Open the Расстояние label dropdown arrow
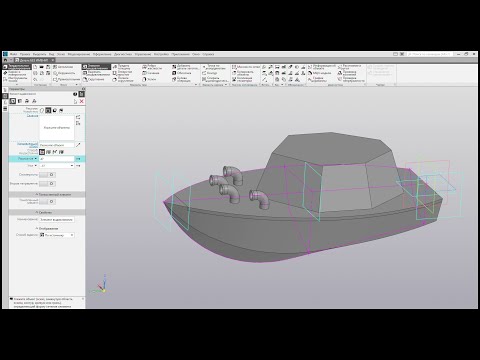480x360 pixels. click(x=36, y=159)
